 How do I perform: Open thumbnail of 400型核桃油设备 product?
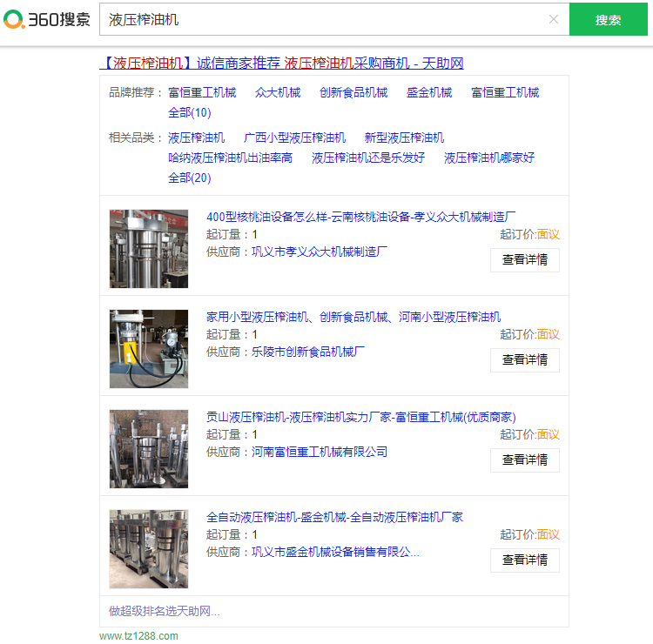point(148,249)
